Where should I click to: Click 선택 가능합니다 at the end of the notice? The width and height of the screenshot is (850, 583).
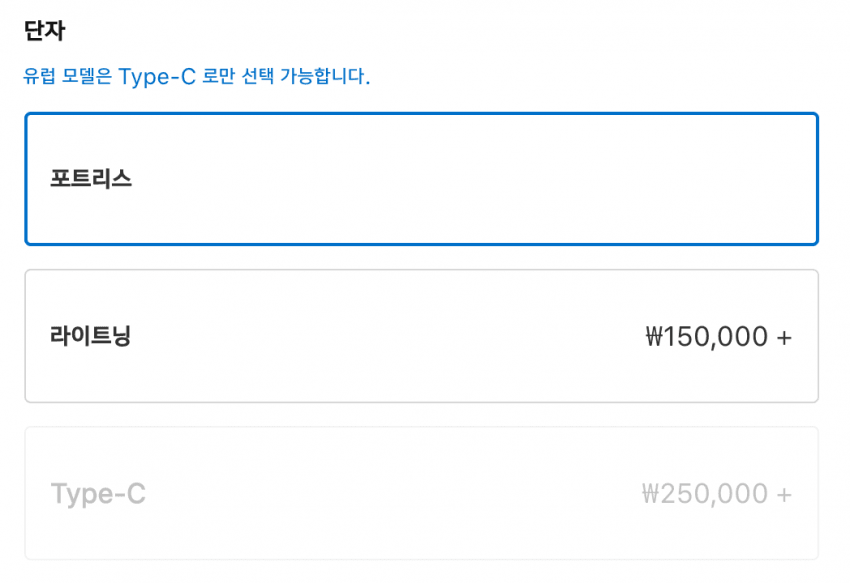[312, 77]
